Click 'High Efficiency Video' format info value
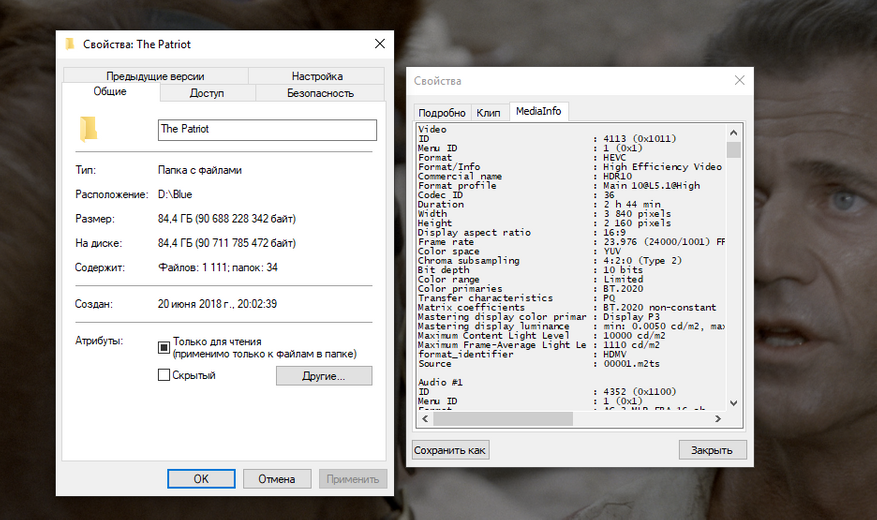The image size is (877, 520). coord(662,167)
